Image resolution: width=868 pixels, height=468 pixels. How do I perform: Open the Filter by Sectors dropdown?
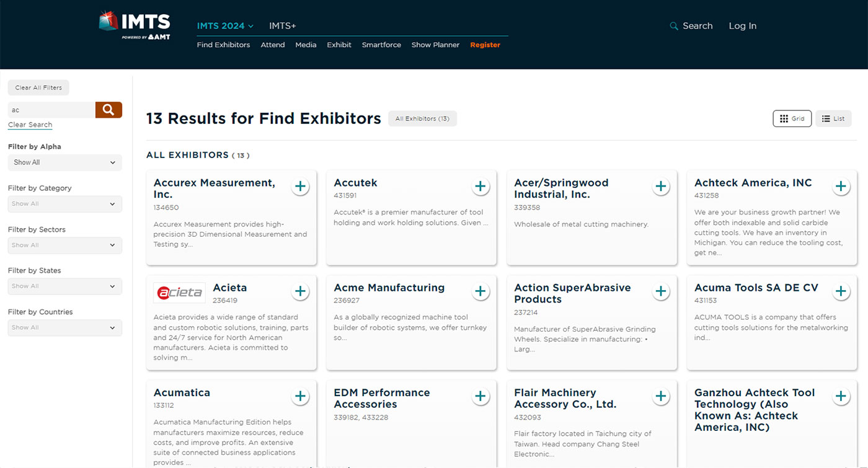point(65,245)
